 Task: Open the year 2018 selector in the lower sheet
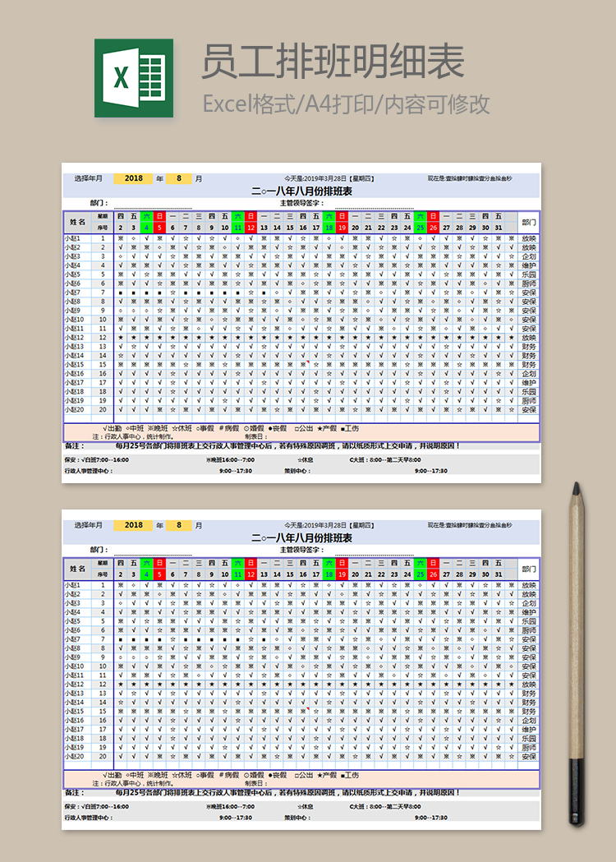(x=133, y=525)
